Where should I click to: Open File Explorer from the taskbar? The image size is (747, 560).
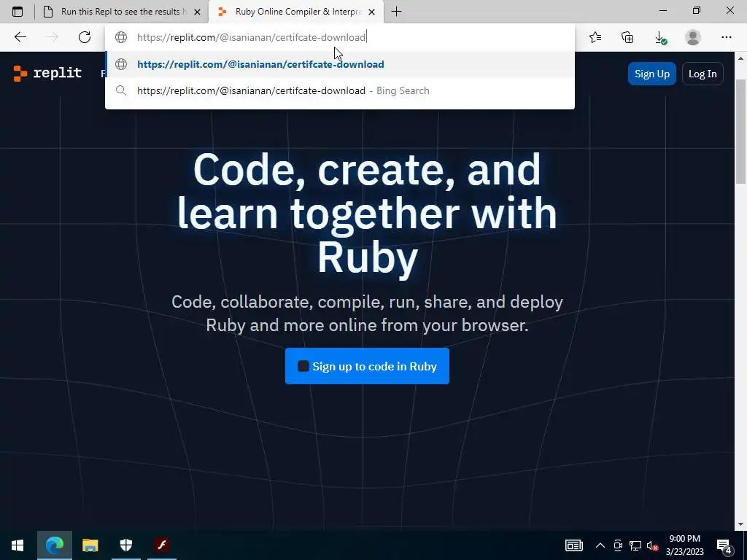(x=90, y=545)
